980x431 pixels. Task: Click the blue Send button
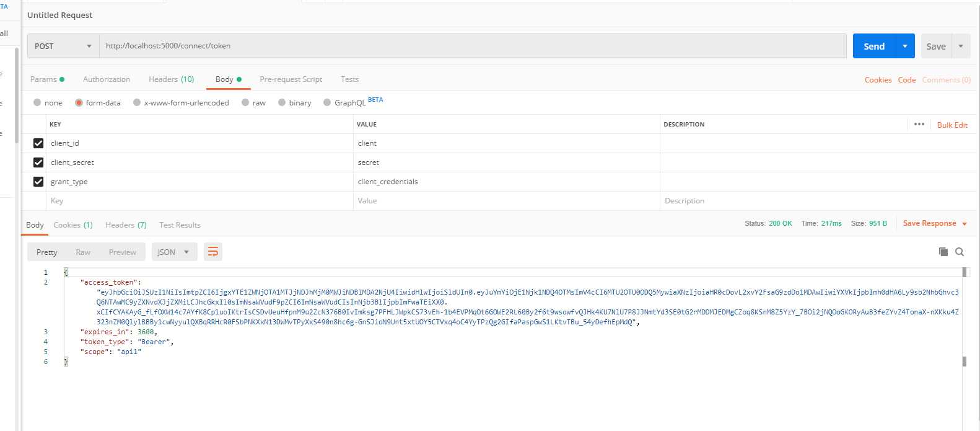pyautogui.click(x=874, y=46)
